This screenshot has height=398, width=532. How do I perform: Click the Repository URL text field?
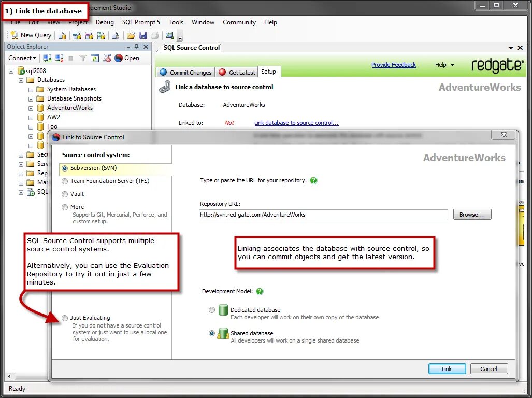[x=323, y=215]
